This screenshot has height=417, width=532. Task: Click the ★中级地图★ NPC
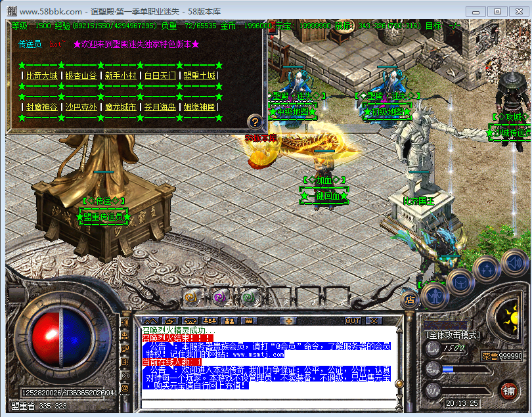click(x=292, y=112)
